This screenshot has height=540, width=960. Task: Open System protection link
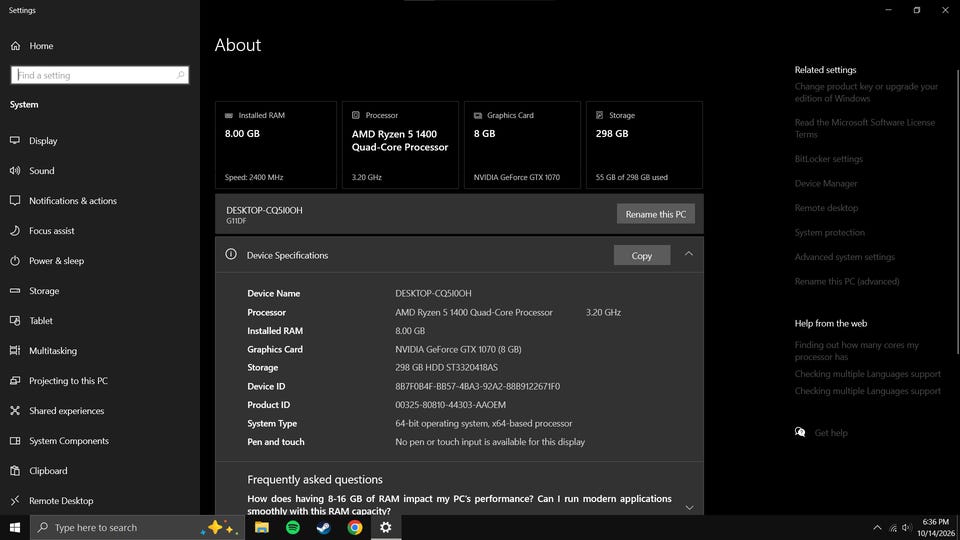tap(830, 232)
